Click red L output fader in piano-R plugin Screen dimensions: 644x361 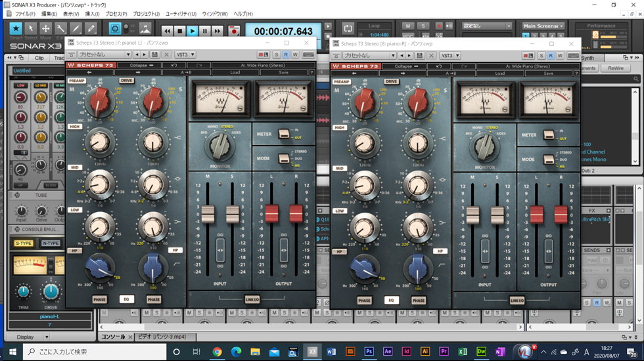[536, 215]
